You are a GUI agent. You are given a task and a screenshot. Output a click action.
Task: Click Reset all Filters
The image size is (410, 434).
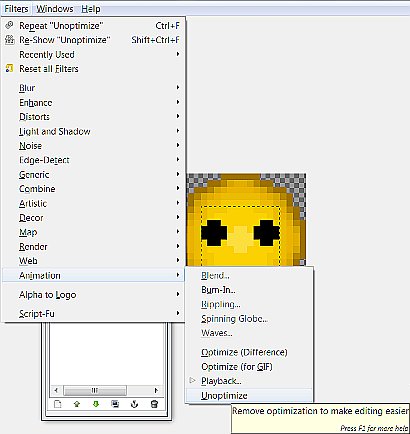click(x=93, y=69)
